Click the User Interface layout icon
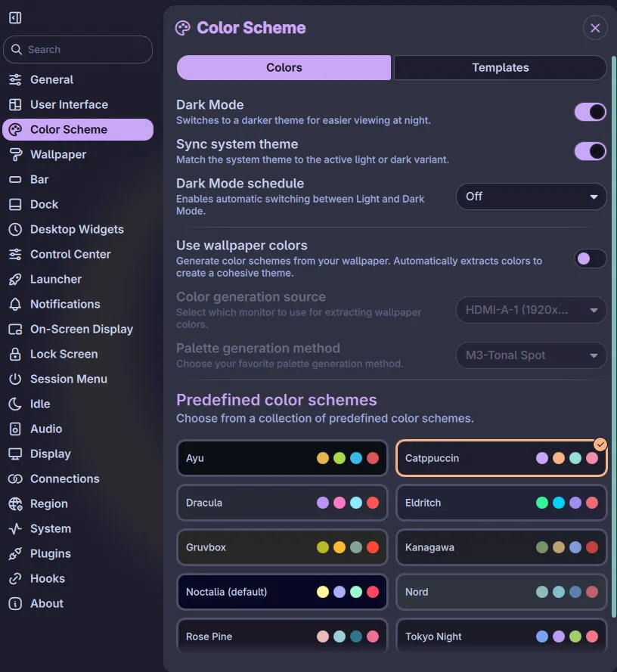The image size is (617, 672). (15, 104)
